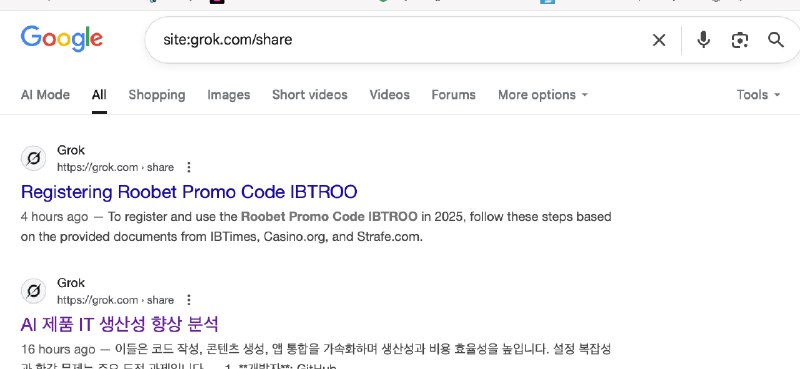Open the Tools dropdown
The height and width of the screenshot is (369, 800).
pyautogui.click(x=758, y=95)
